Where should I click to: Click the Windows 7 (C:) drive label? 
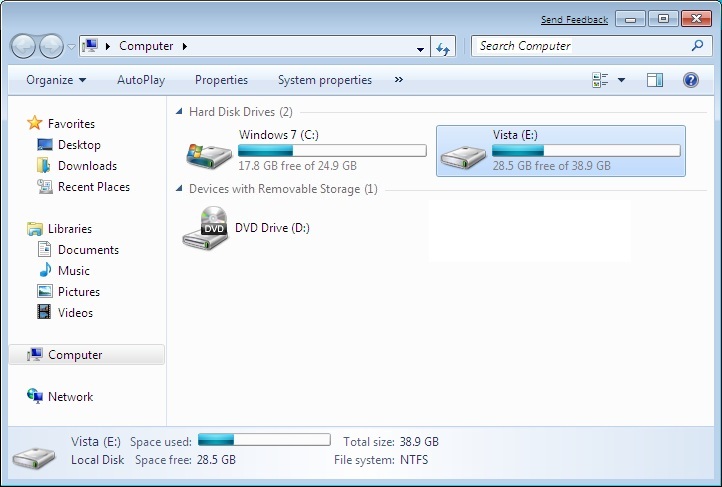279,135
